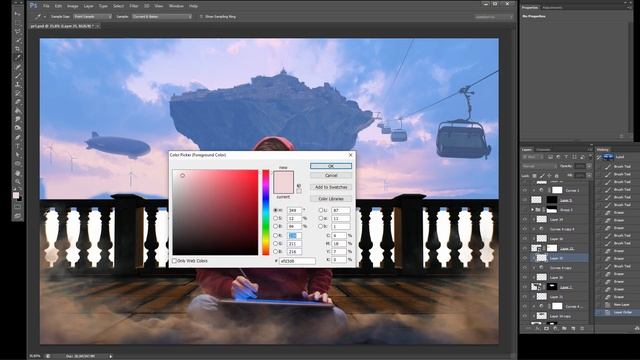640x360 pixels.
Task: Open the Sample Current & Below dropdown
Action: [162, 17]
